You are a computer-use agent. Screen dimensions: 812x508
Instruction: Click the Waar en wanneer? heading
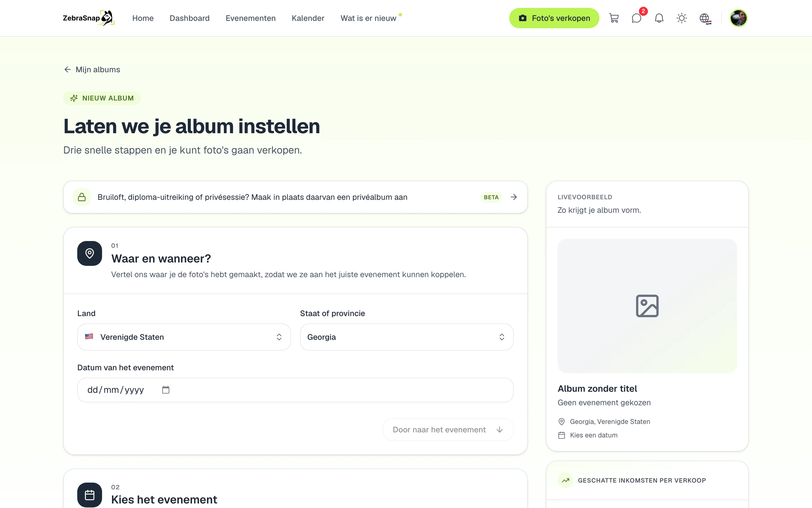pos(161,259)
